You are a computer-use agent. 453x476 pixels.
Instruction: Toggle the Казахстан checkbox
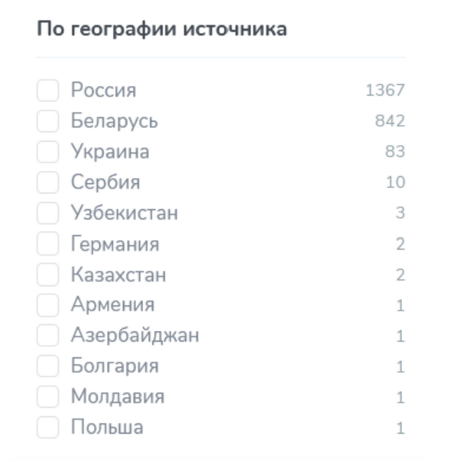click(48, 275)
